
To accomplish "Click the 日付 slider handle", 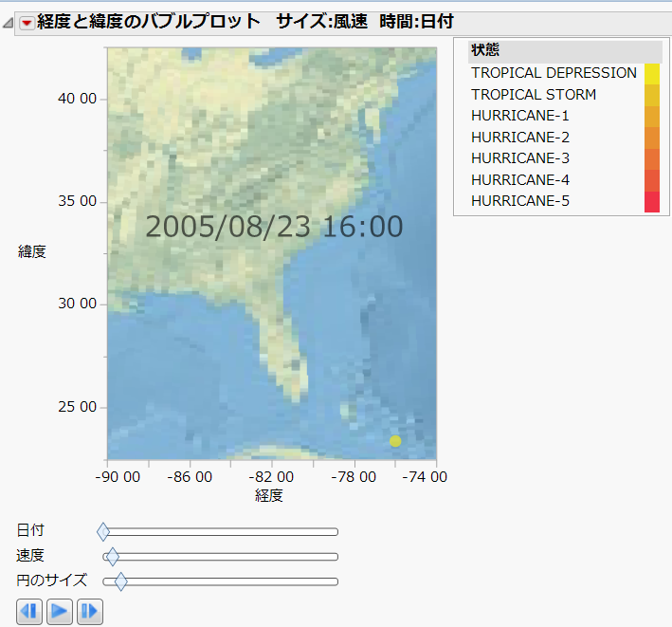I will click(x=103, y=532).
